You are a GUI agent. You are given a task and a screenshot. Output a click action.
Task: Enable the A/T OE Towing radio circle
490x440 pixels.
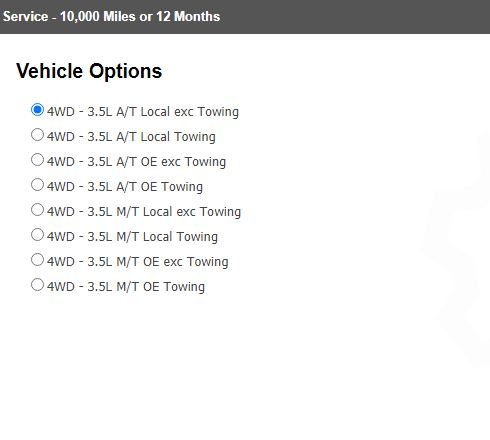(x=37, y=185)
